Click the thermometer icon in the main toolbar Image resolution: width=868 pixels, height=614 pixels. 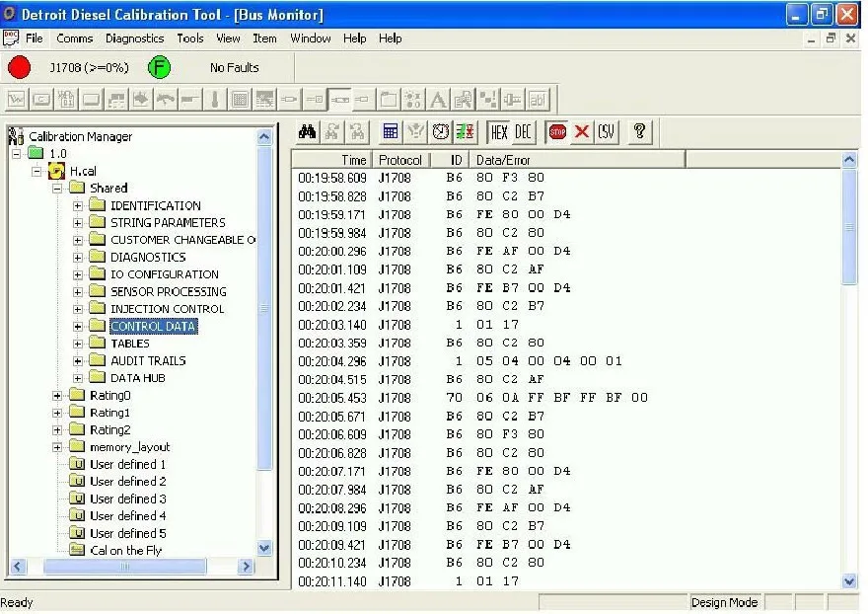pos(215,100)
